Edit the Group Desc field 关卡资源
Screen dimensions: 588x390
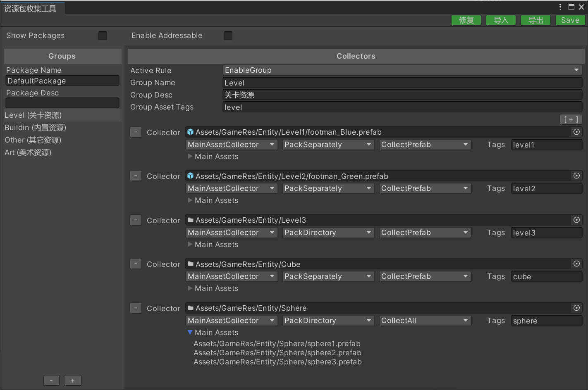tap(402, 95)
